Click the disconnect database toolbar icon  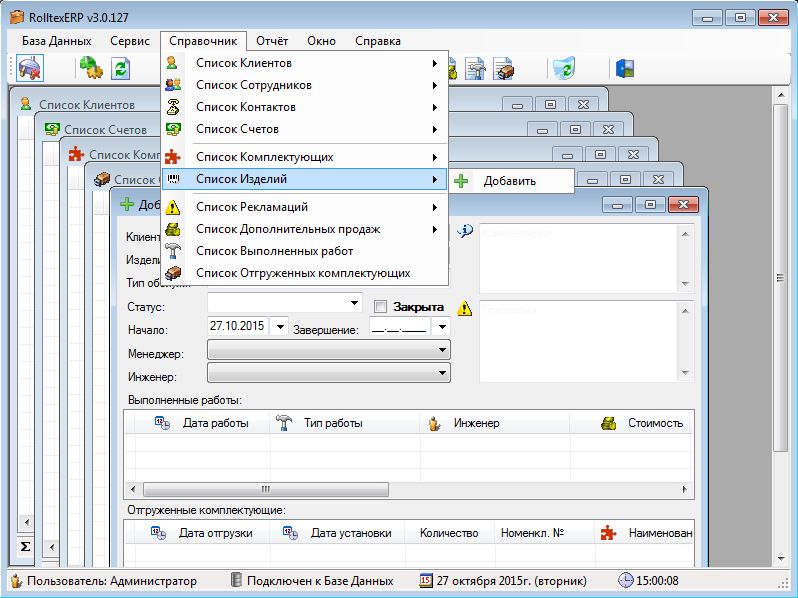tap(30, 68)
